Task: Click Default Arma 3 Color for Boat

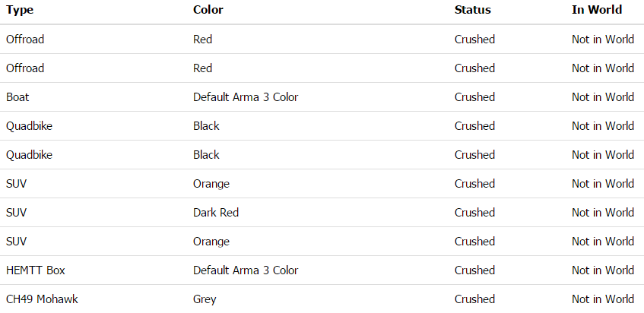Action: coord(246,97)
